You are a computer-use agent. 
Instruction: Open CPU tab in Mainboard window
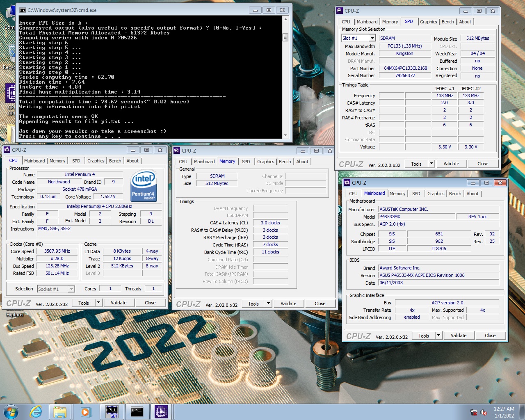coord(353,194)
